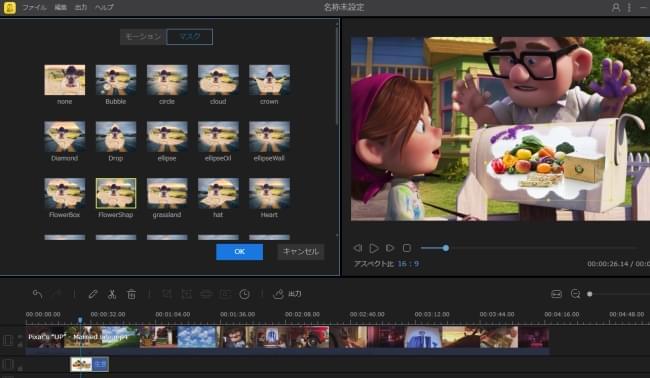
Task: Click the キャンセル button
Action: (301, 252)
